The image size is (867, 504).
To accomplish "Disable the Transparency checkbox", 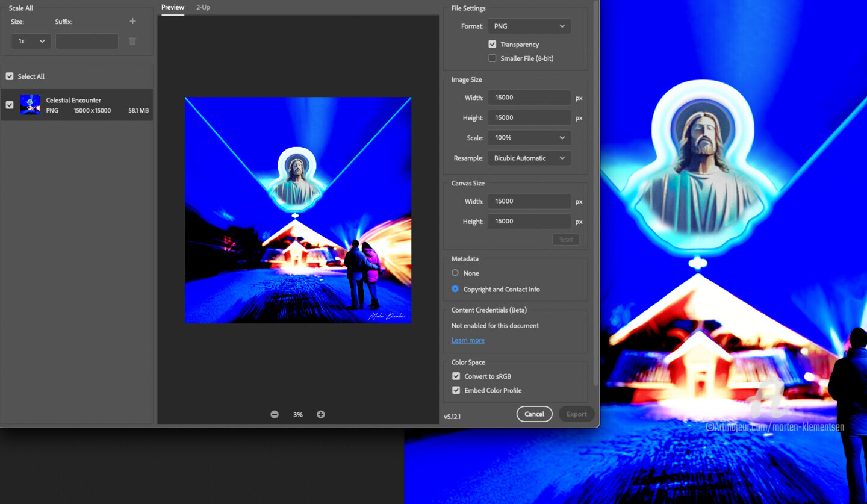I will pyautogui.click(x=493, y=45).
